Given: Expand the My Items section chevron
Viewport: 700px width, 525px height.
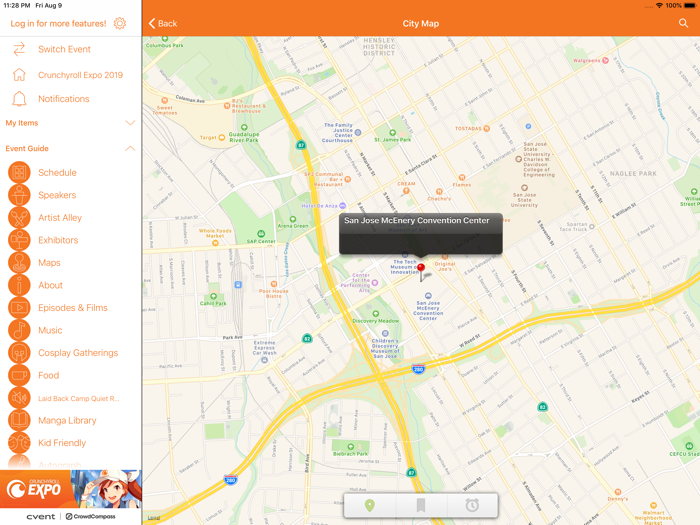Looking at the screenshot, I should (130, 123).
